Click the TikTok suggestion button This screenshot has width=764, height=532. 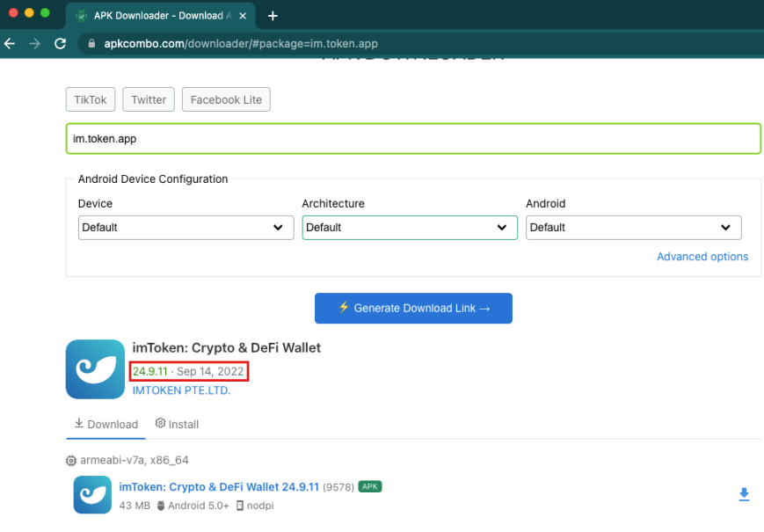coord(91,99)
